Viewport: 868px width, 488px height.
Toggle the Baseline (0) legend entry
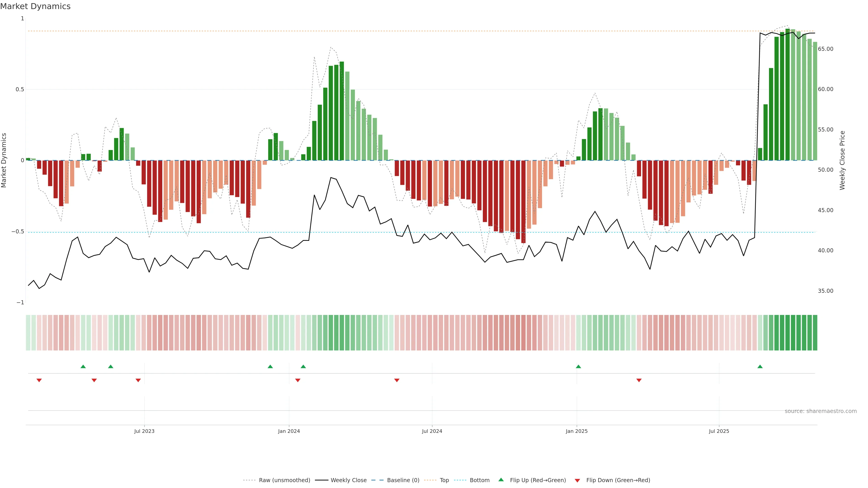coord(403,480)
